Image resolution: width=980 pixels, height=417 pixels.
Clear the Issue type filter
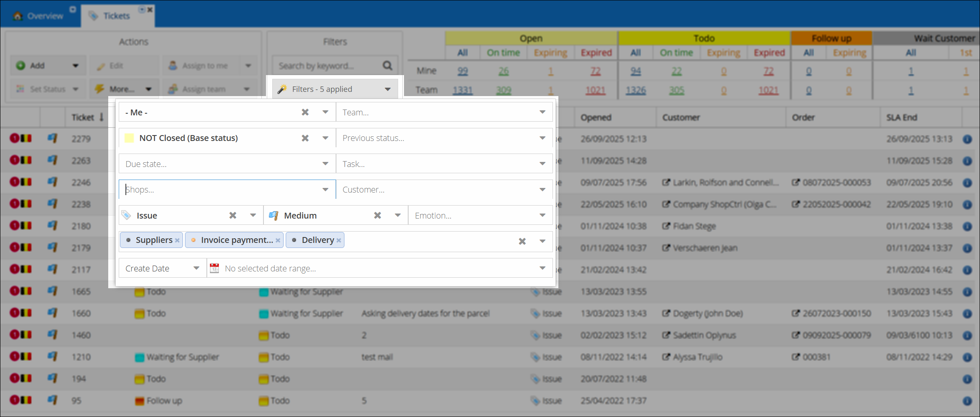pyautogui.click(x=233, y=216)
